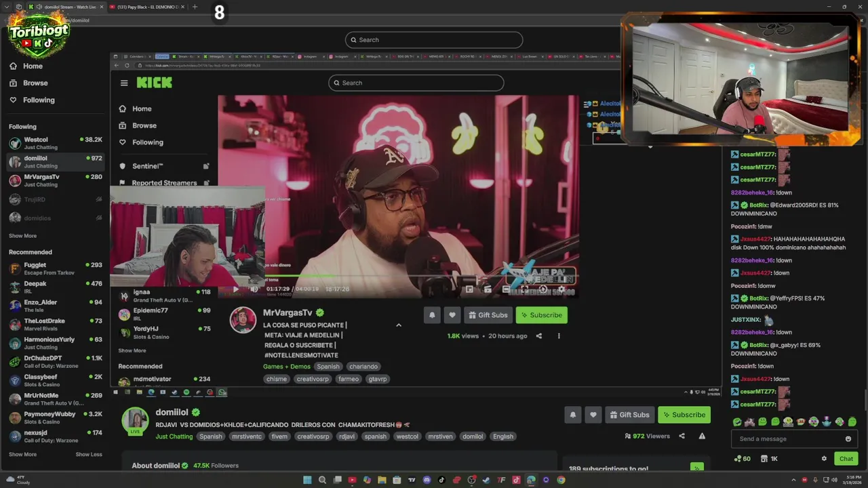Click the share icon next to 972 Viewers
Viewport: 868px width, 488px height.
point(682,436)
